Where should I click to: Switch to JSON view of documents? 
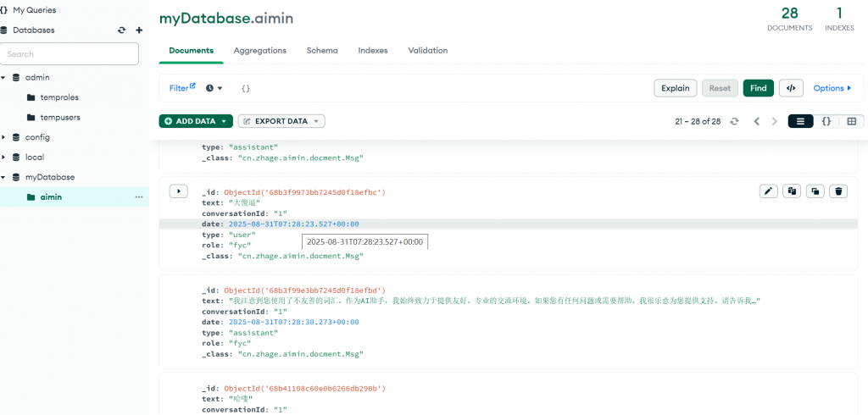point(826,122)
